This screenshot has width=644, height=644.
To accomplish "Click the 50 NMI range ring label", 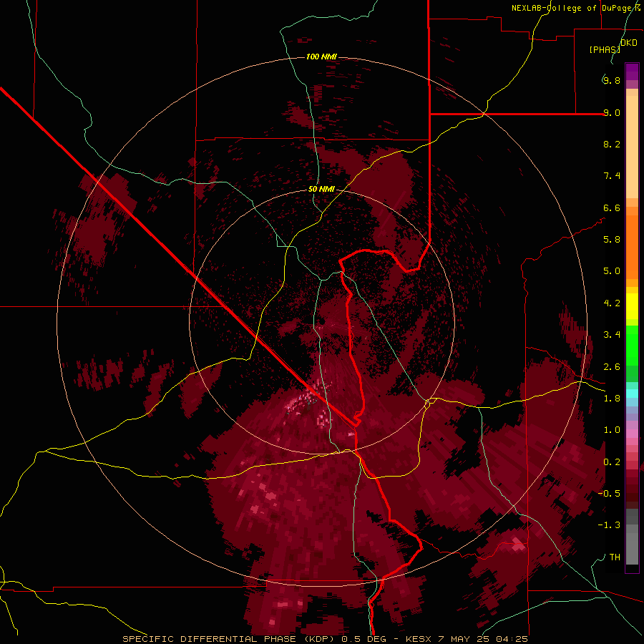I will click(321, 190).
